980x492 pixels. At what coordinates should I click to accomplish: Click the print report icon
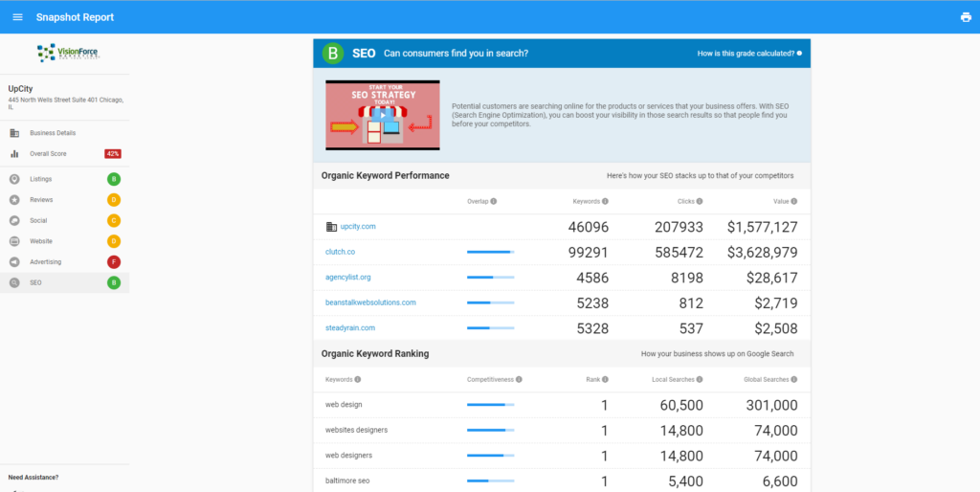tap(966, 17)
